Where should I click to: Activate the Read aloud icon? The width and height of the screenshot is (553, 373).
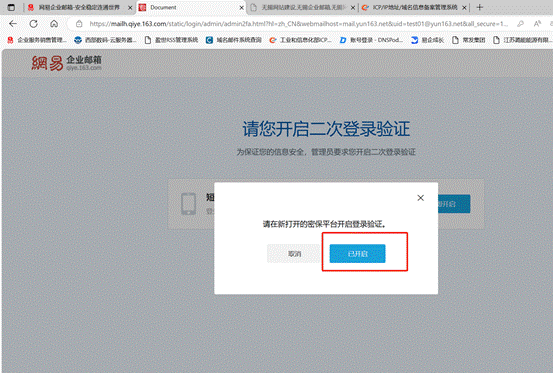pyautogui.click(x=537, y=24)
